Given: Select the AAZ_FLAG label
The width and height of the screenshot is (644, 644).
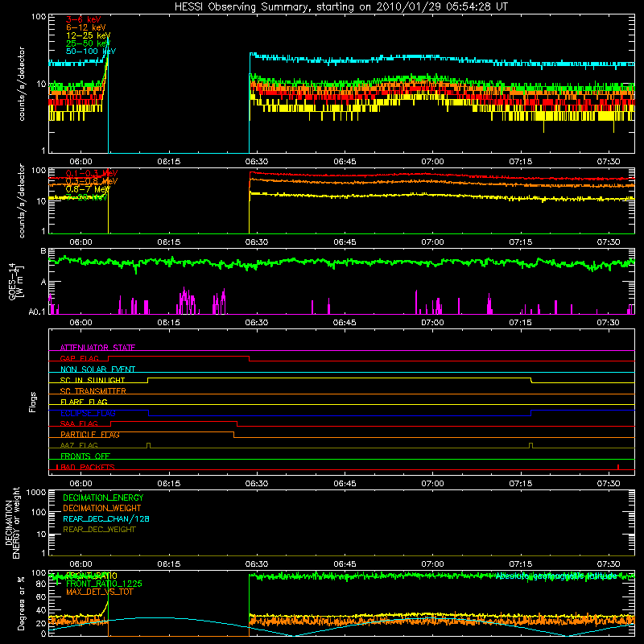Looking at the screenshot, I should tap(79, 445).
